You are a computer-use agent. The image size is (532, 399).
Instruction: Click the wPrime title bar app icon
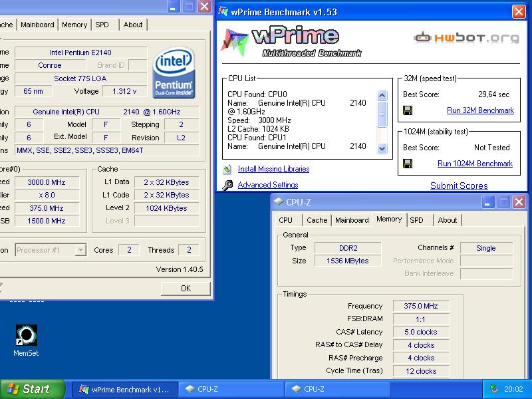(x=223, y=11)
